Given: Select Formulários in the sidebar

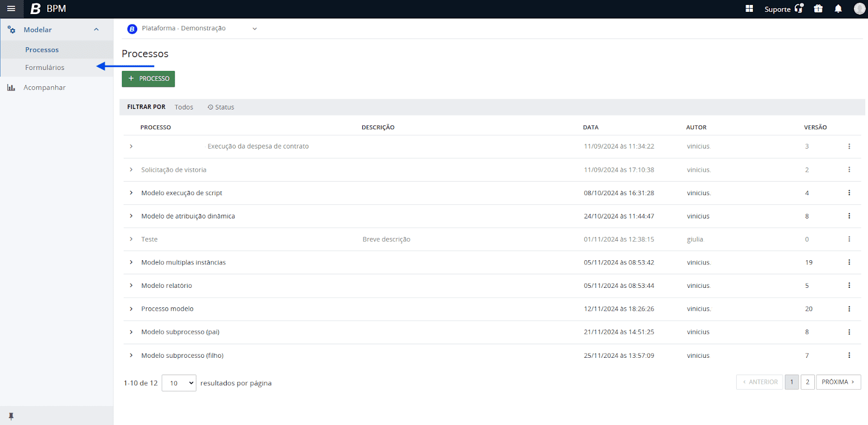Looking at the screenshot, I should pos(44,68).
